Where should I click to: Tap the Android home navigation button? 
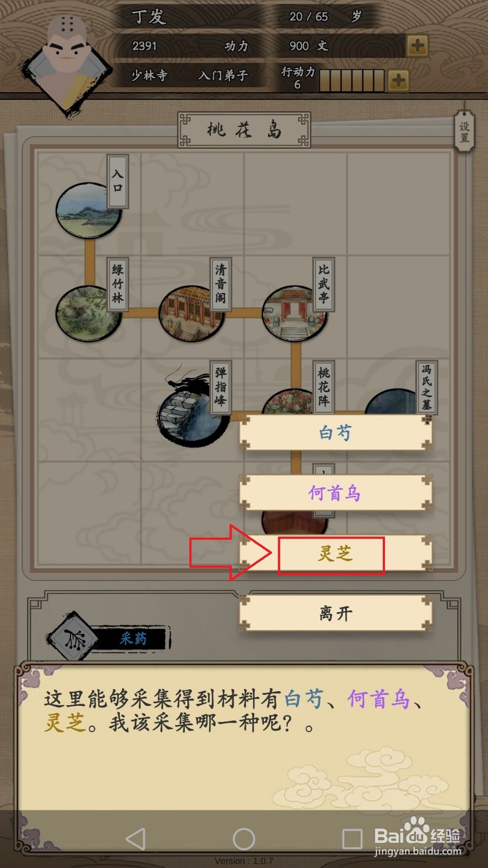point(244,839)
